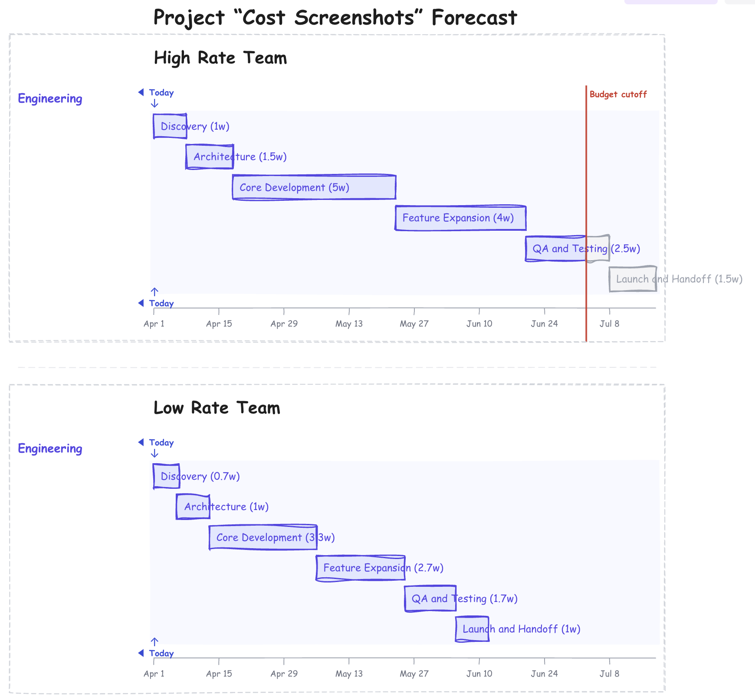Select the Launch and Handoff (1w) bar
Image resolution: width=755 pixels, height=700 pixels.
[472, 629]
